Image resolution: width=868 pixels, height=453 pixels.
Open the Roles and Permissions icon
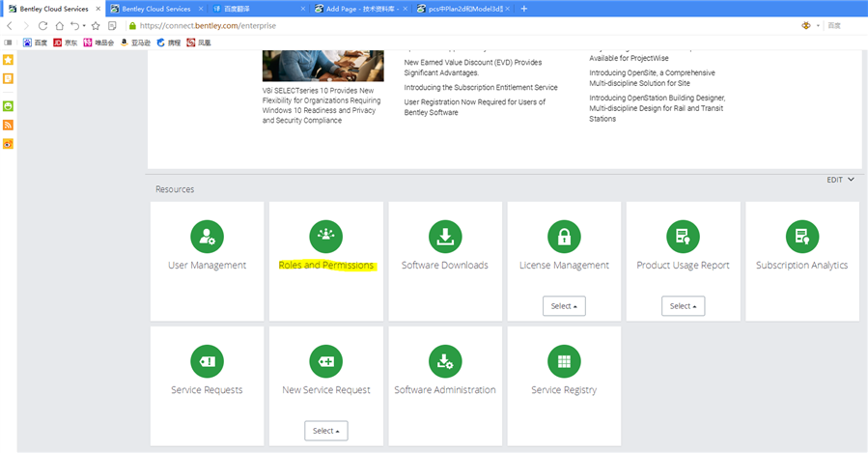tap(326, 237)
